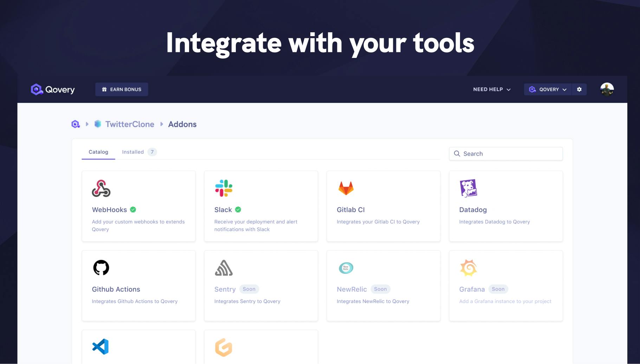Click the NewRelic logo icon
The image size is (640, 364).
click(x=346, y=268)
